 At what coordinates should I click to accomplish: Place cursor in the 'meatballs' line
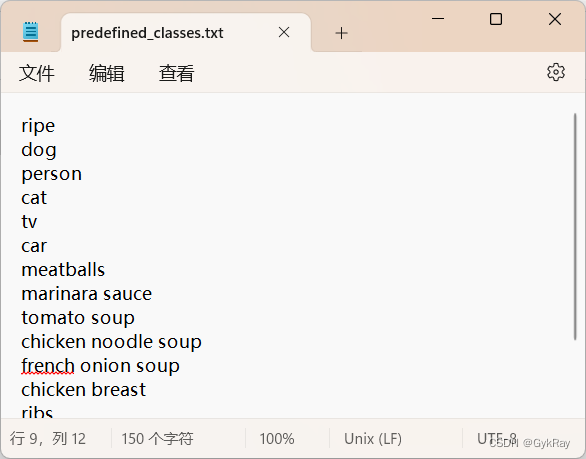tap(63, 270)
